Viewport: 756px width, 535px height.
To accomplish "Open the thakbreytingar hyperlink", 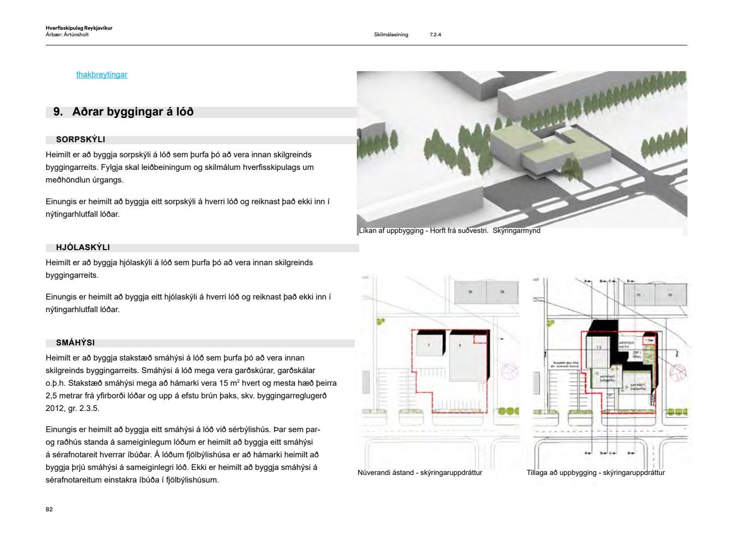I will pyautogui.click(x=101, y=75).
